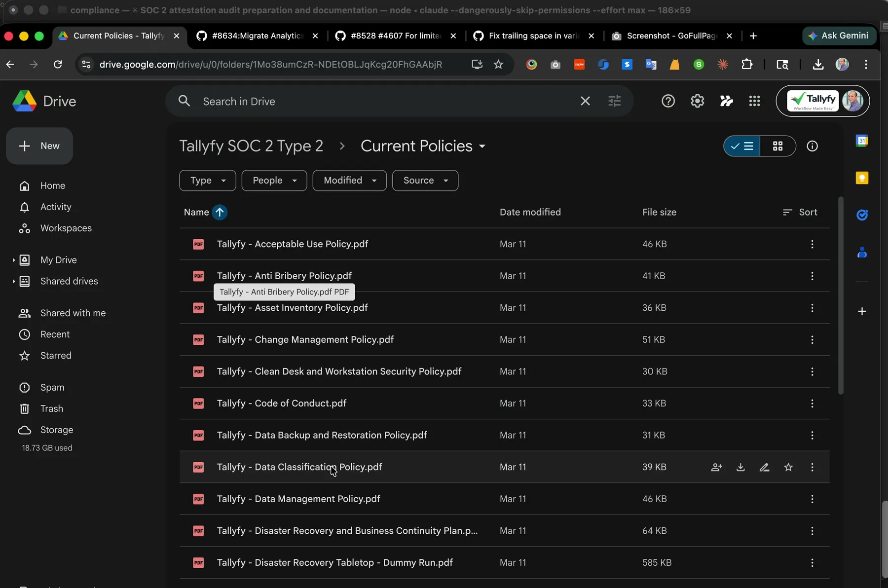This screenshot has width=888, height=588.
Task: Open more actions for Disaster Recovery Tabletop
Action: [812, 563]
